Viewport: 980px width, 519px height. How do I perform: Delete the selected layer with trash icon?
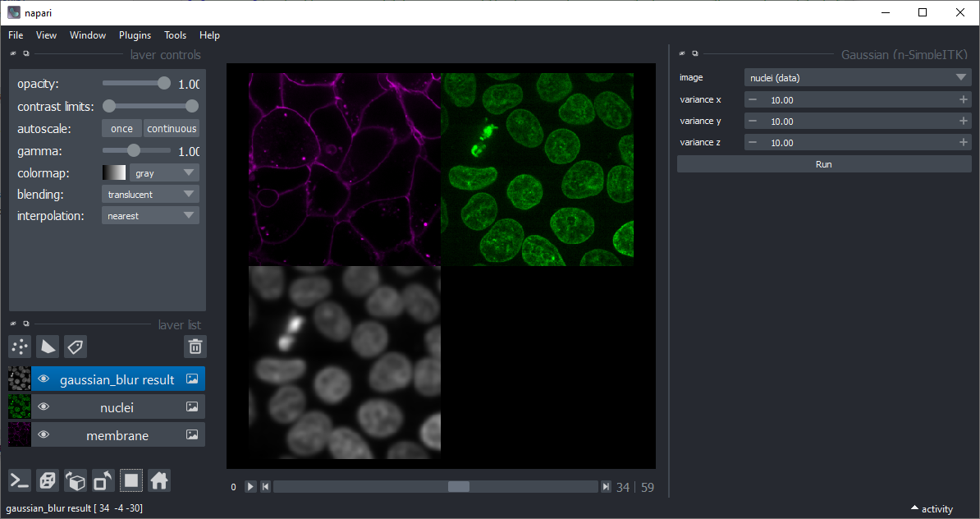[195, 347]
